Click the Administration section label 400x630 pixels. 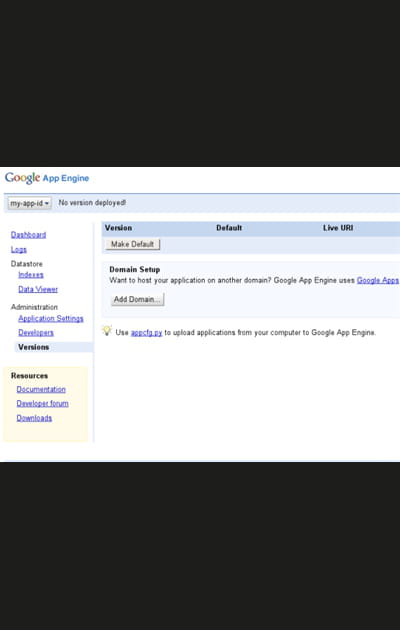[34, 307]
